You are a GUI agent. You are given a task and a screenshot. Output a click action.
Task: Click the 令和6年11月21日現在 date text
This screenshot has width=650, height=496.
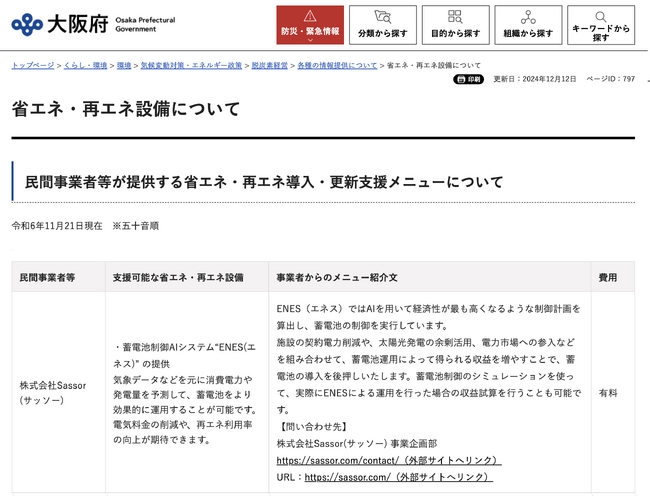point(57,226)
